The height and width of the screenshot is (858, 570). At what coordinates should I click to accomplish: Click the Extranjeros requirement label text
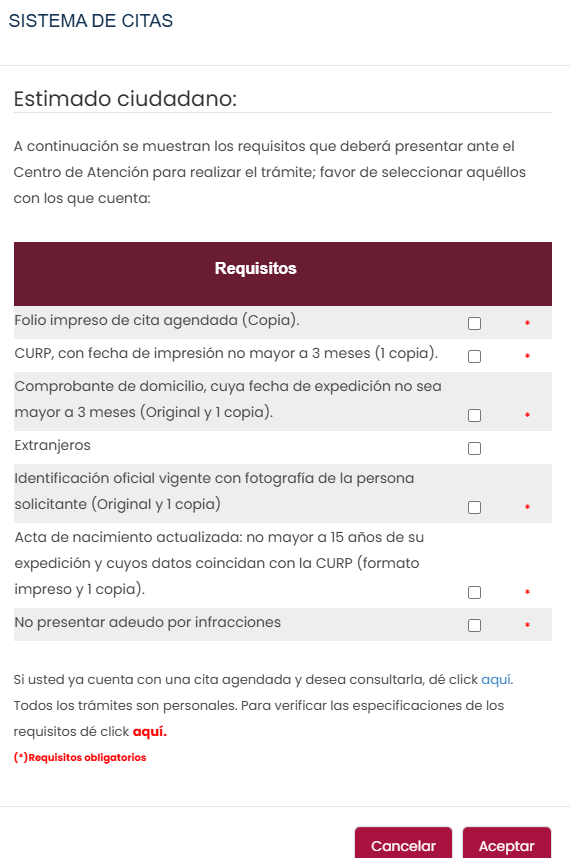click(53, 445)
